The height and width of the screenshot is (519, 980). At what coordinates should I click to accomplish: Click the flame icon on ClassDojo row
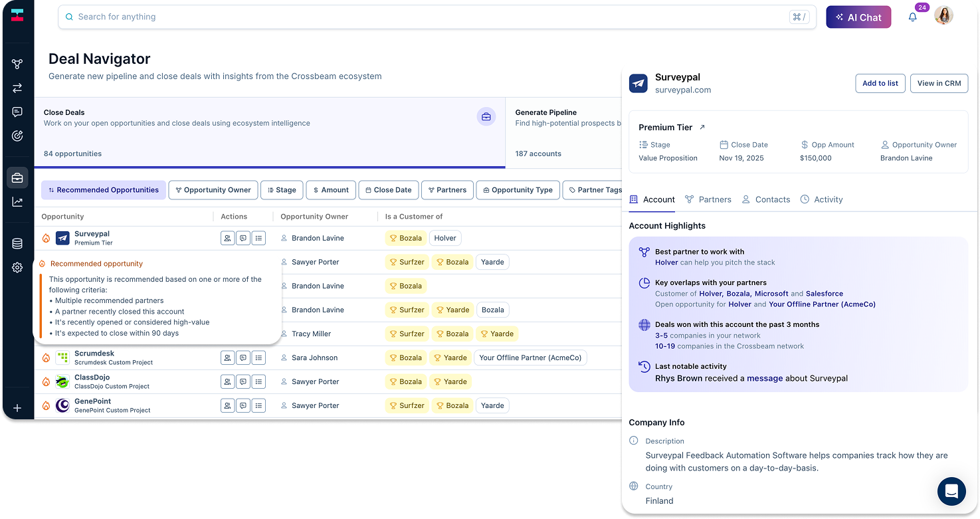pos(46,381)
